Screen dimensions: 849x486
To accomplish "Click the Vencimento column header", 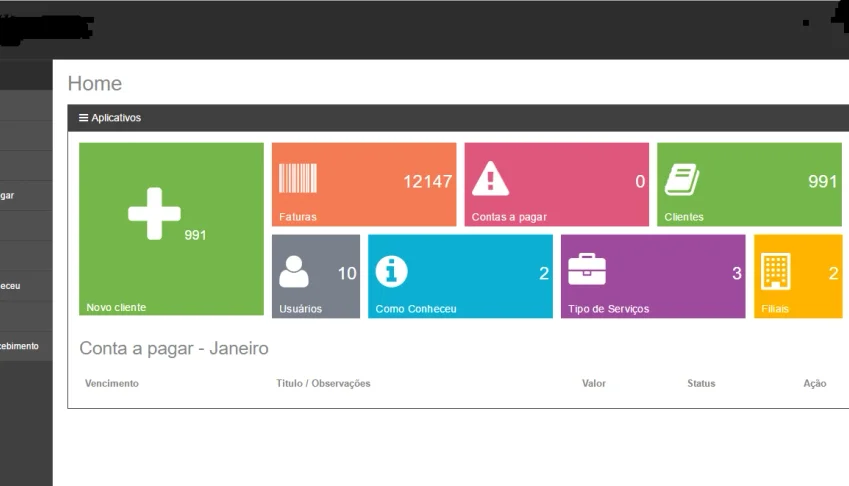I will (x=112, y=383).
